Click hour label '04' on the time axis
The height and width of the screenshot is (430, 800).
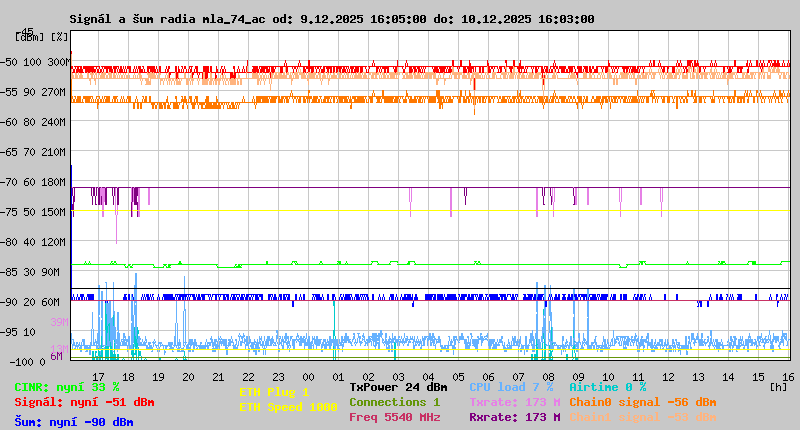point(428,377)
